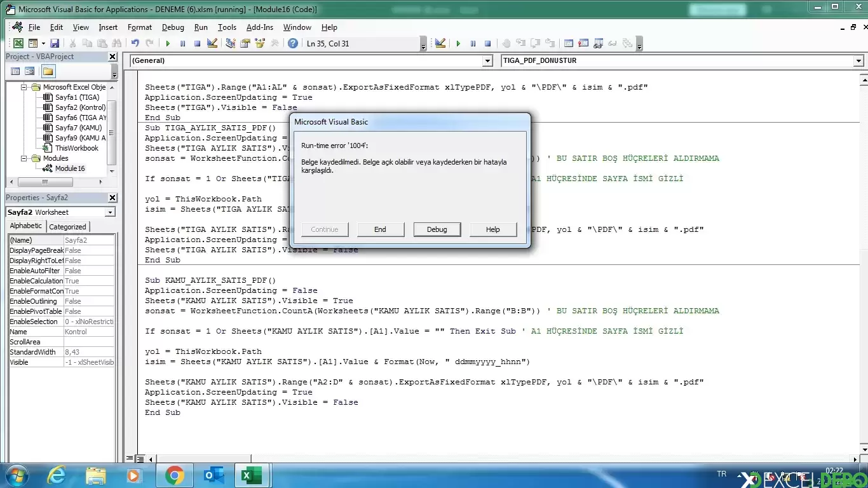Image resolution: width=868 pixels, height=488 pixels.
Task: Click the Debug toolbar's Reset square
Action: 487,43
